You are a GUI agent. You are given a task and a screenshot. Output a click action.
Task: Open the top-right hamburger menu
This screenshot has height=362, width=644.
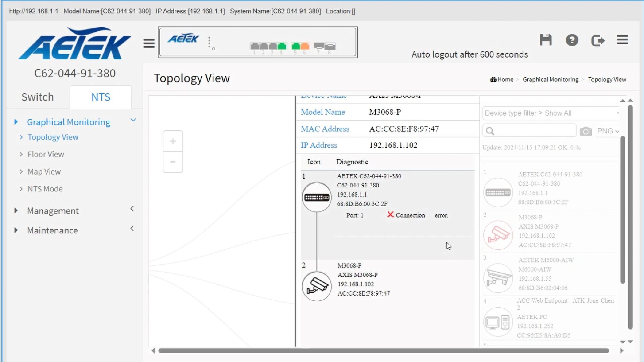(623, 40)
